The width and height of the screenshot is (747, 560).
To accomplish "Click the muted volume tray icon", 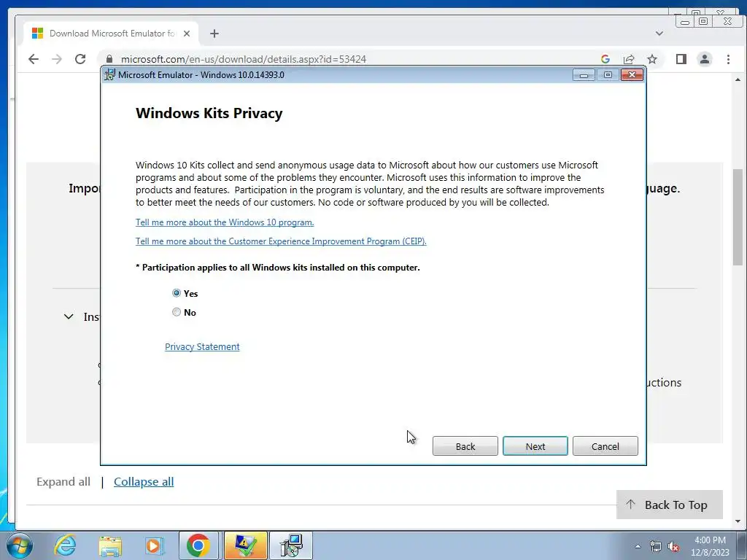I will point(673,546).
